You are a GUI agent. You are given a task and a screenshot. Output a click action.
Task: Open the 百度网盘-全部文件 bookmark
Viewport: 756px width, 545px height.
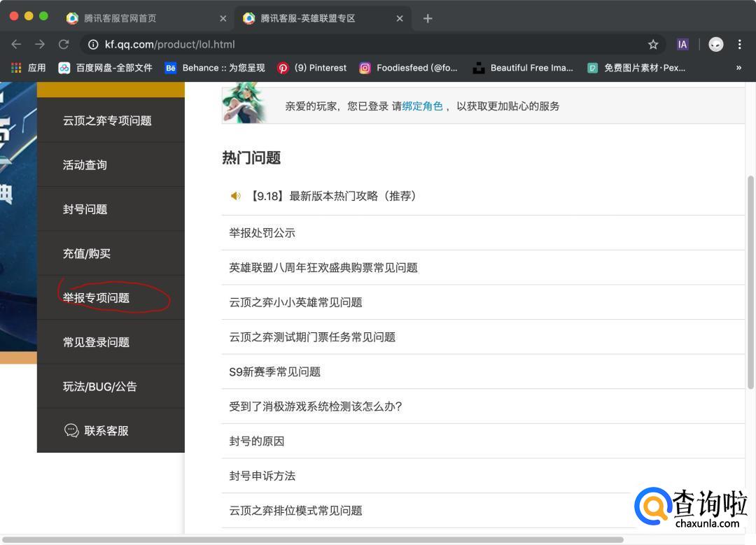coord(105,68)
